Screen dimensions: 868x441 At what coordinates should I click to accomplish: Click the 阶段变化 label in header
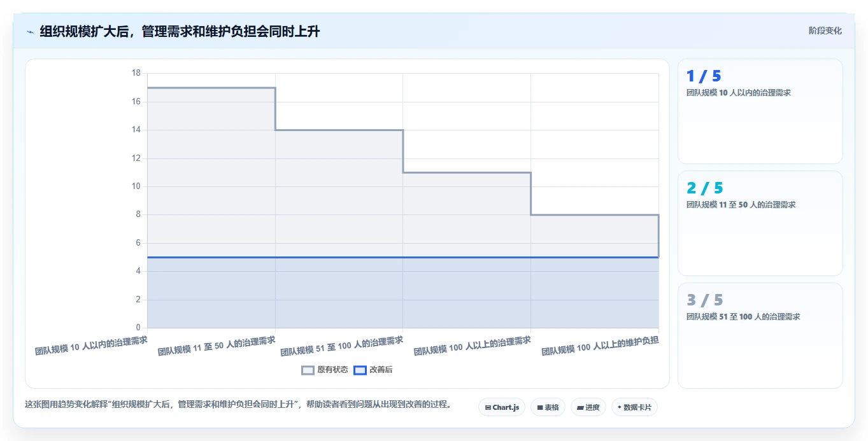825,31
